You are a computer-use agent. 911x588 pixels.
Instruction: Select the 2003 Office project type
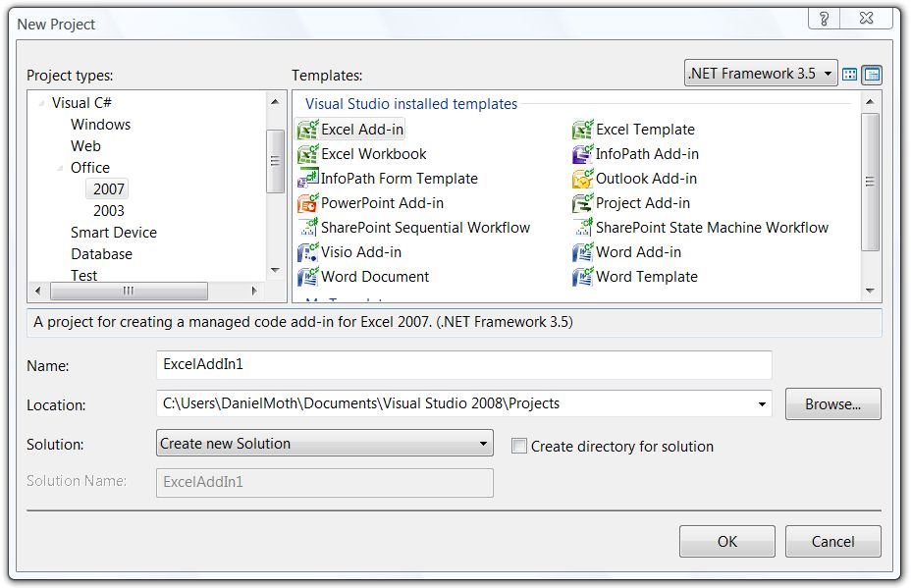tap(109, 211)
